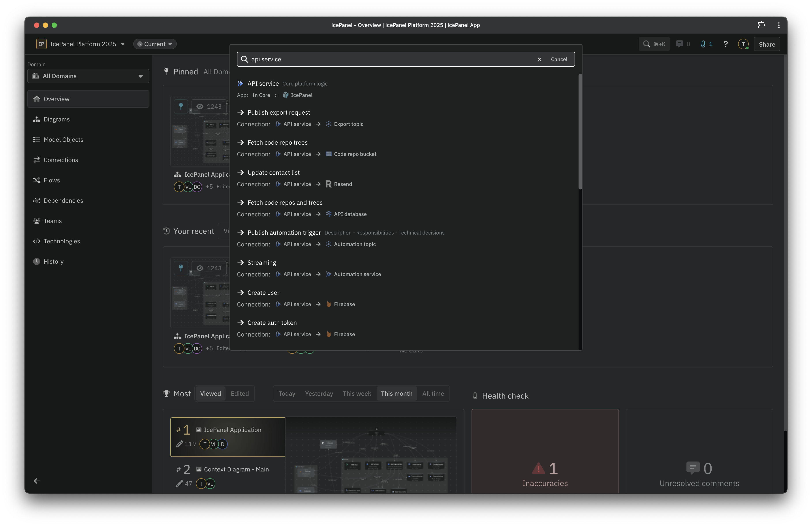Filter the Most list by This week

coord(357,394)
